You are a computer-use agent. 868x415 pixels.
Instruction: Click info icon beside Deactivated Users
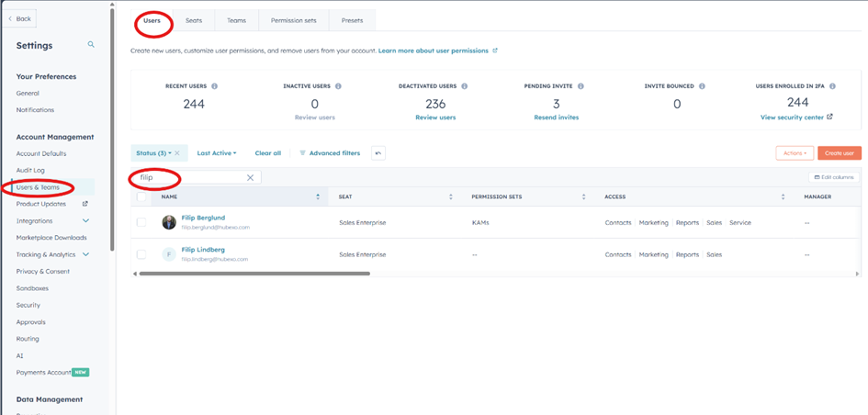click(464, 86)
